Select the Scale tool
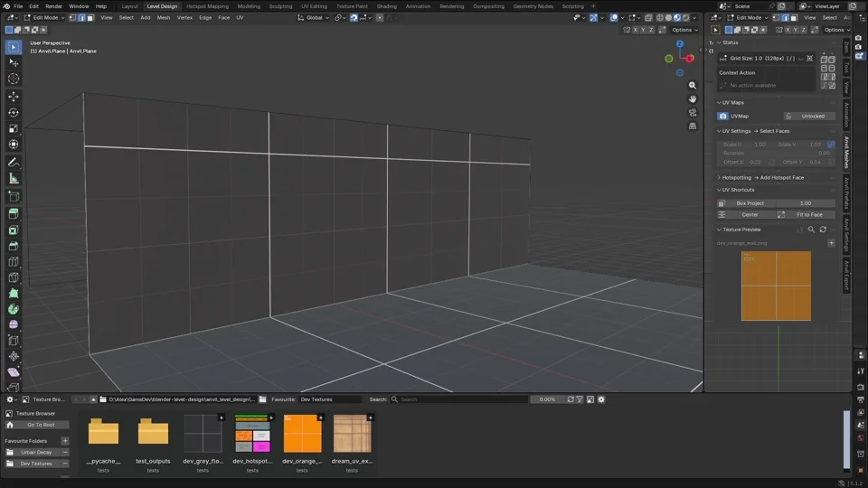Screen dimensions: 868x488 pyautogui.click(x=14, y=128)
